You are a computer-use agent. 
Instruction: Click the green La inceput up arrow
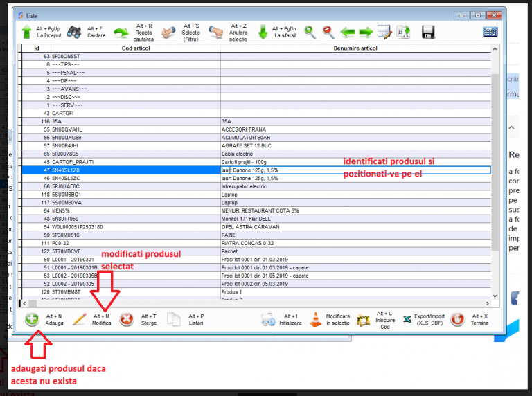[27, 32]
